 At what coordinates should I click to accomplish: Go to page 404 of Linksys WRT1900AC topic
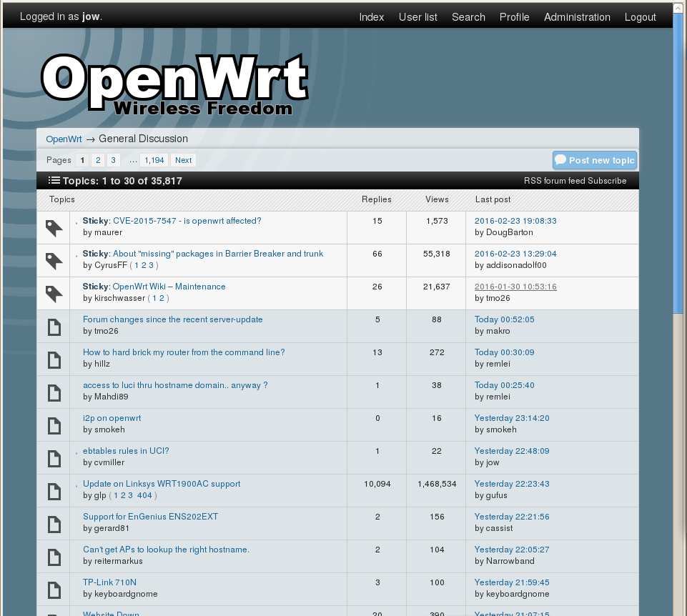tap(144, 495)
